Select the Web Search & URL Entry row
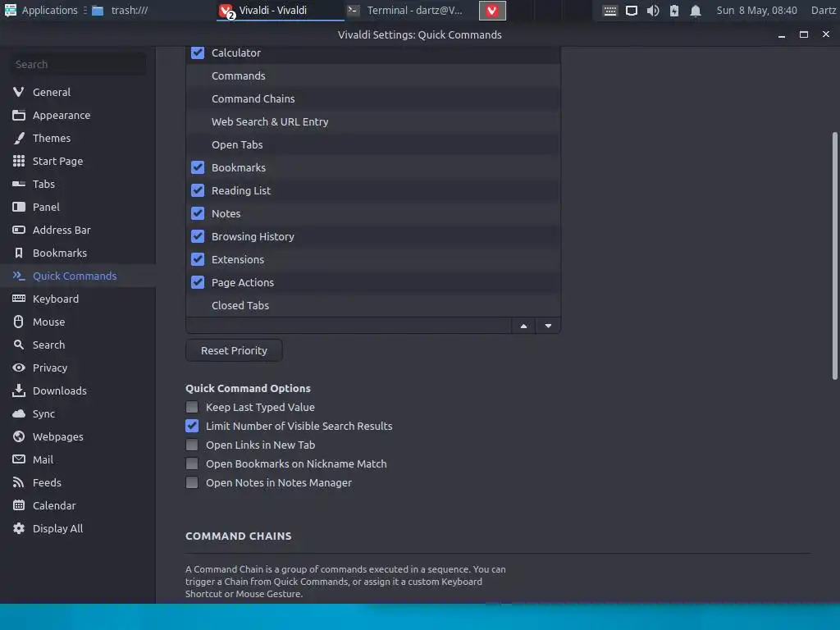Screen dimensions: 840x630 [373, 121]
